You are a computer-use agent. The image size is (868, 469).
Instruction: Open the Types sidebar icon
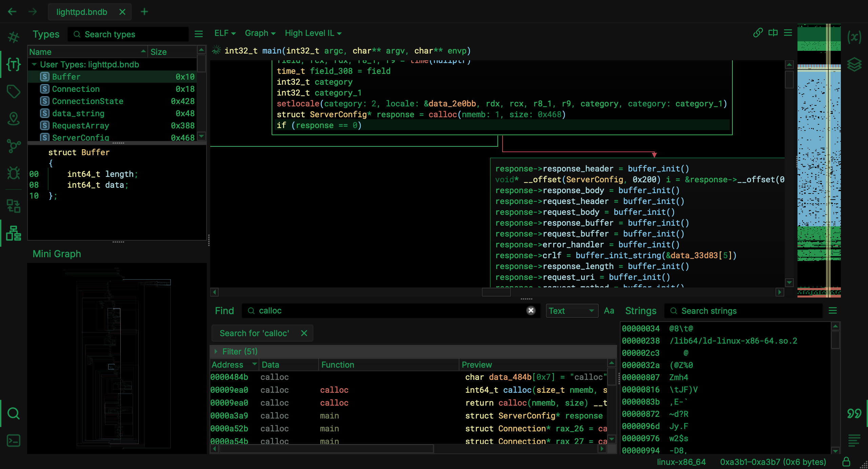click(x=14, y=64)
